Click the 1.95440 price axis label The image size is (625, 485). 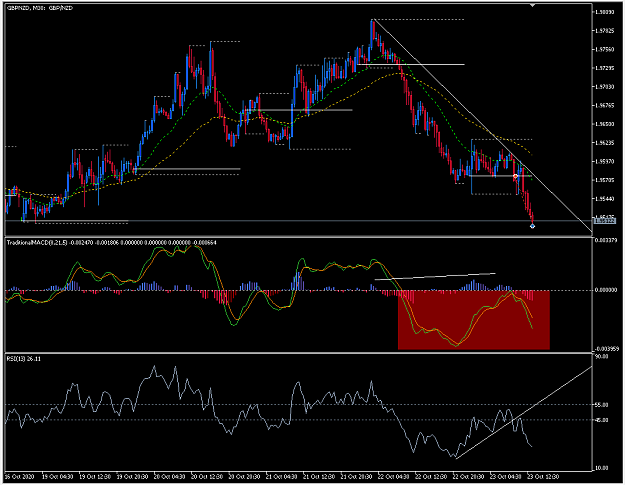tap(604, 198)
